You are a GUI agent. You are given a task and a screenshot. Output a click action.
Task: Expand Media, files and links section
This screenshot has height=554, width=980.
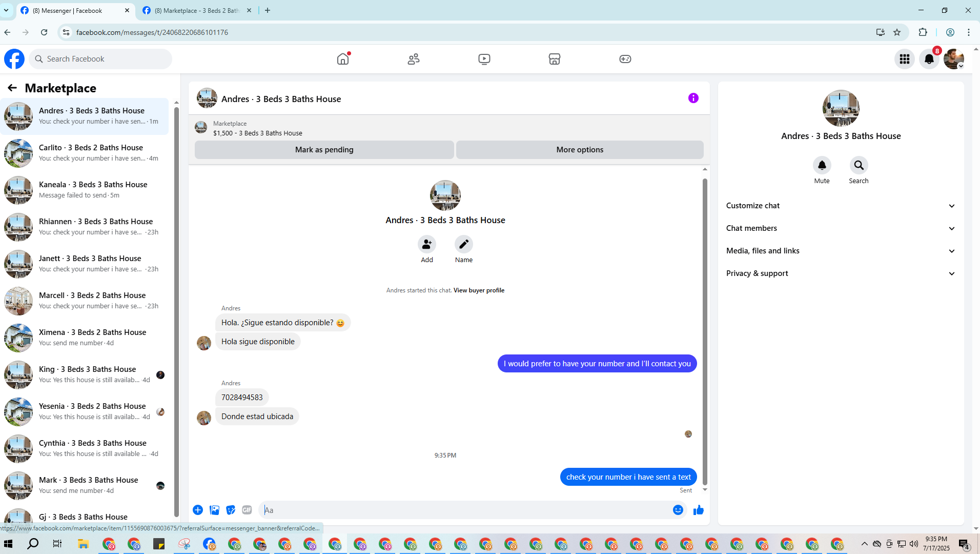point(841,251)
